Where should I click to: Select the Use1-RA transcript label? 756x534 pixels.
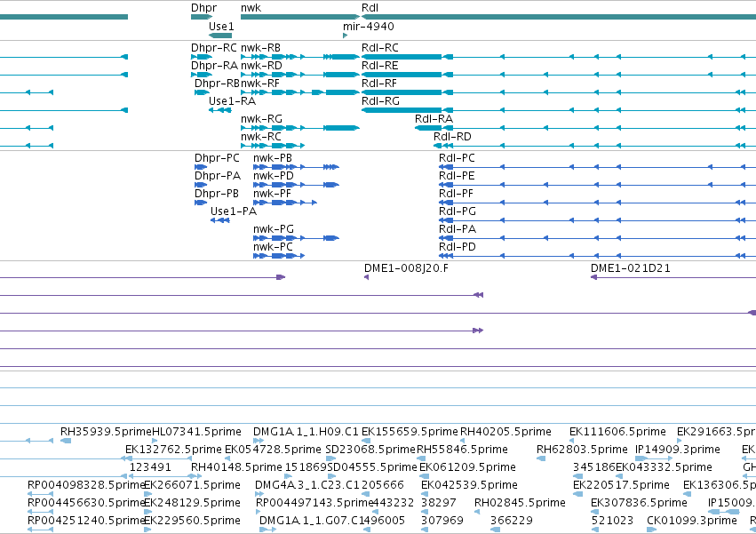pyautogui.click(x=232, y=101)
